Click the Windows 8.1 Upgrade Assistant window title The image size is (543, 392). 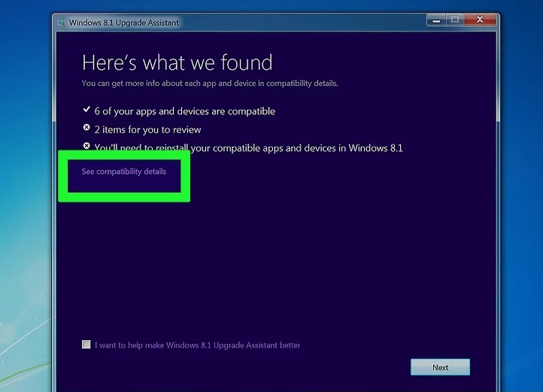coord(123,23)
